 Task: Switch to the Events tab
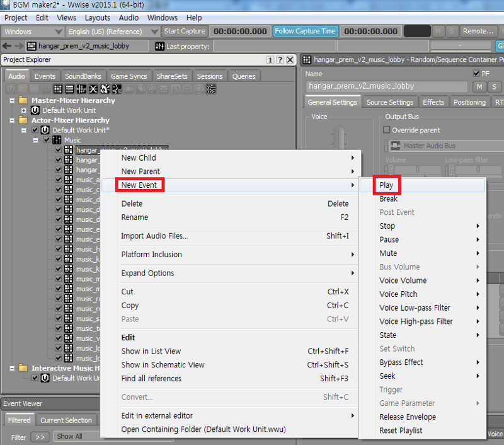[45, 76]
